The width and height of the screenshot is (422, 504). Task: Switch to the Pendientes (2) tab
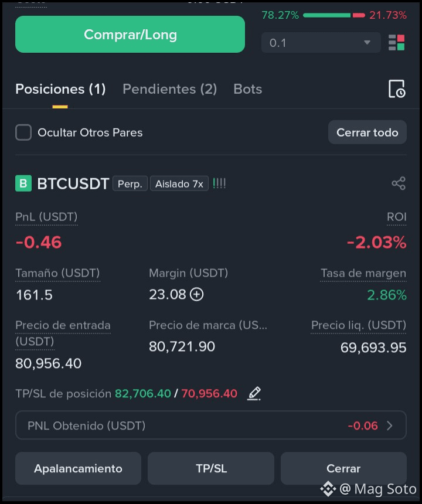(x=170, y=89)
